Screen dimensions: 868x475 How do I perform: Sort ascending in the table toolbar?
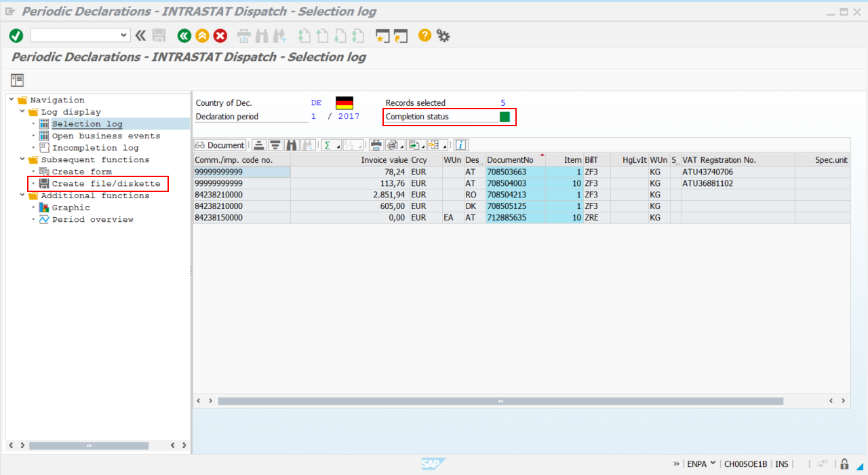coord(258,145)
